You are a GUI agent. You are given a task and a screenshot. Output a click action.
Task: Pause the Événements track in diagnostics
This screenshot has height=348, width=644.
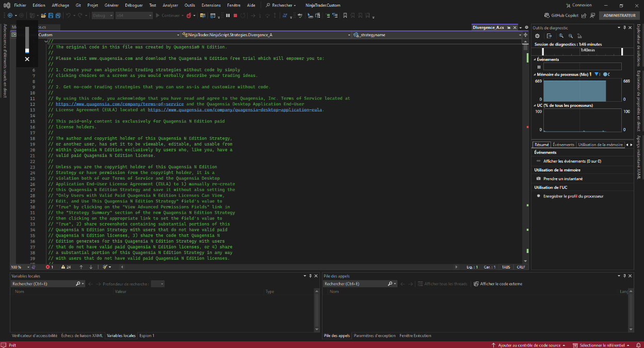point(539,67)
